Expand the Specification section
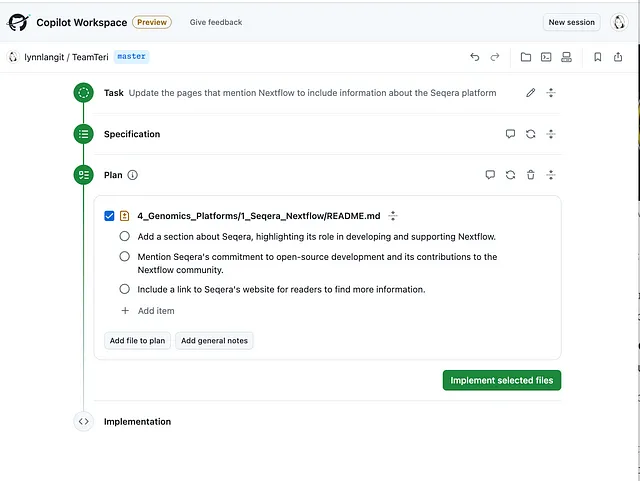 [551, 134]
